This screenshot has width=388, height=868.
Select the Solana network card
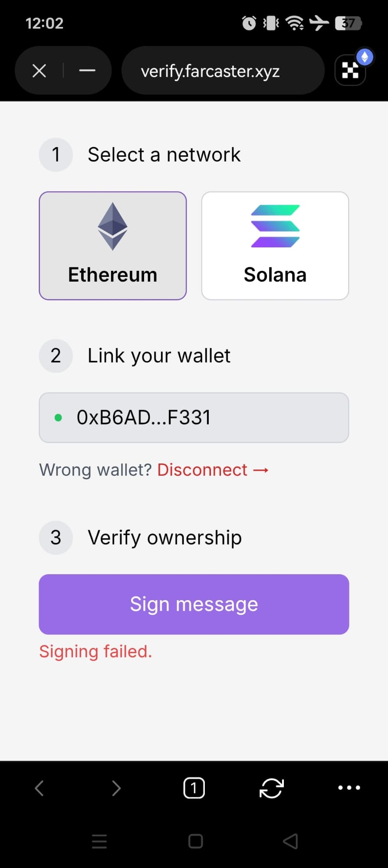[275, 246]
